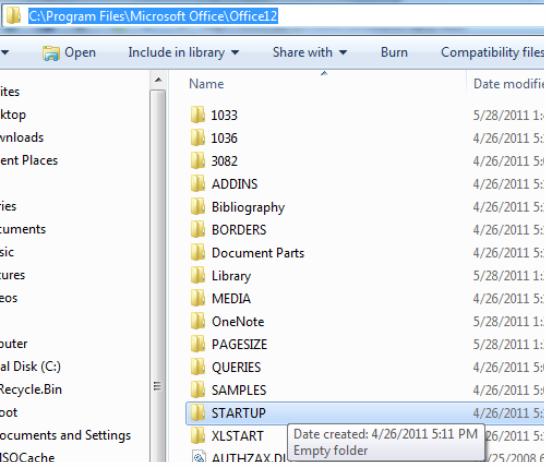Select the Downloads navigation item

point(22,138)
